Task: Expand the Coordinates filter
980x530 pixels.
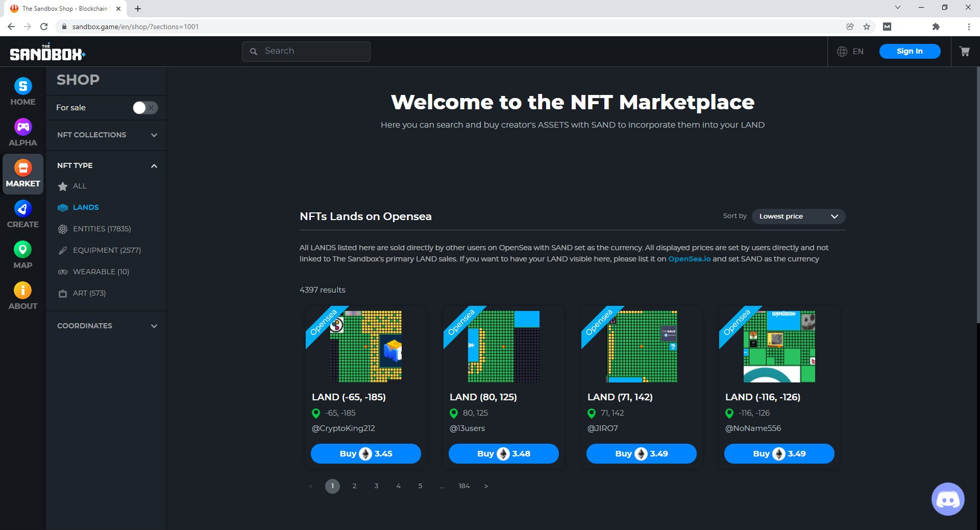Action: click(x=107, y=326)
